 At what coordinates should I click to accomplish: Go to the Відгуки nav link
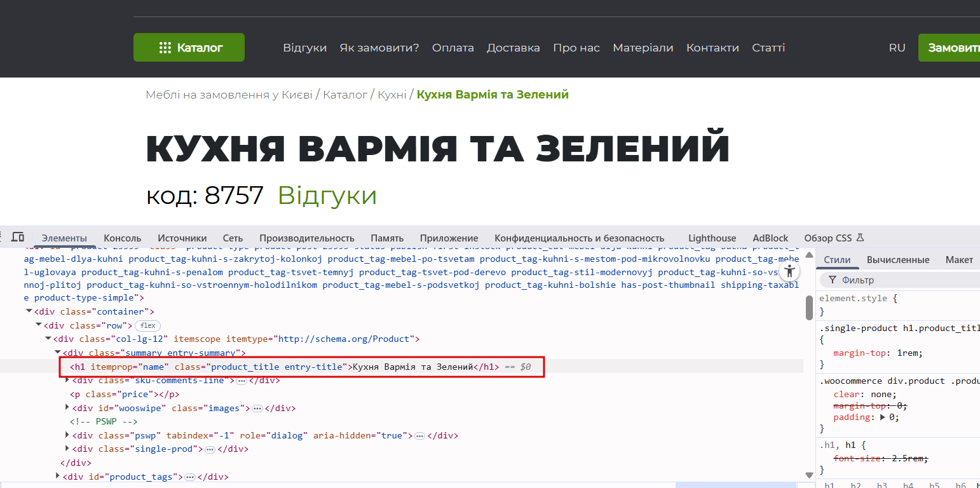pos(305,48)
